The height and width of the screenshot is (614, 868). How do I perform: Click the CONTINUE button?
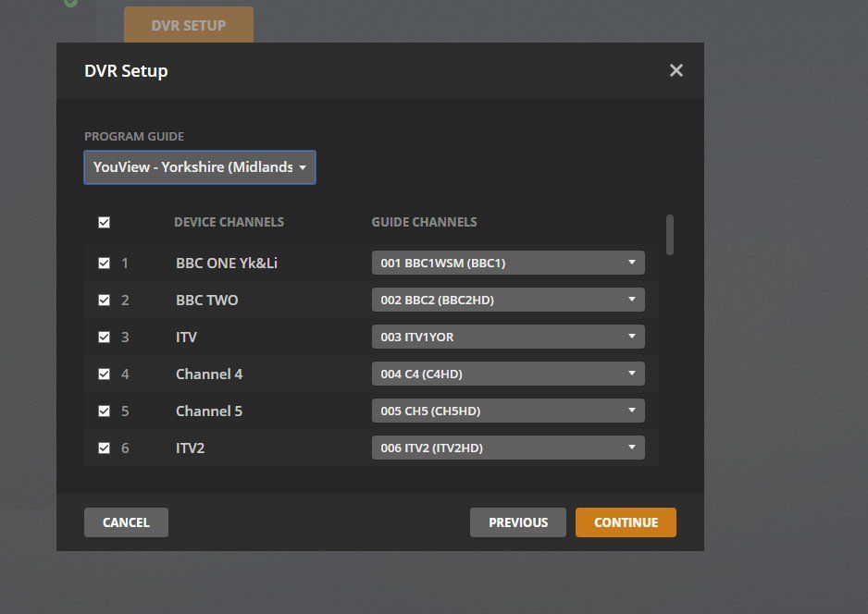[x=626, y=522]
